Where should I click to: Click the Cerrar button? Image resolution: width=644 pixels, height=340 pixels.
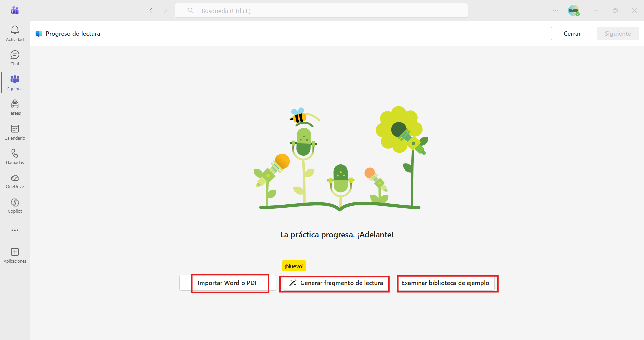click(x=572, y=34)
